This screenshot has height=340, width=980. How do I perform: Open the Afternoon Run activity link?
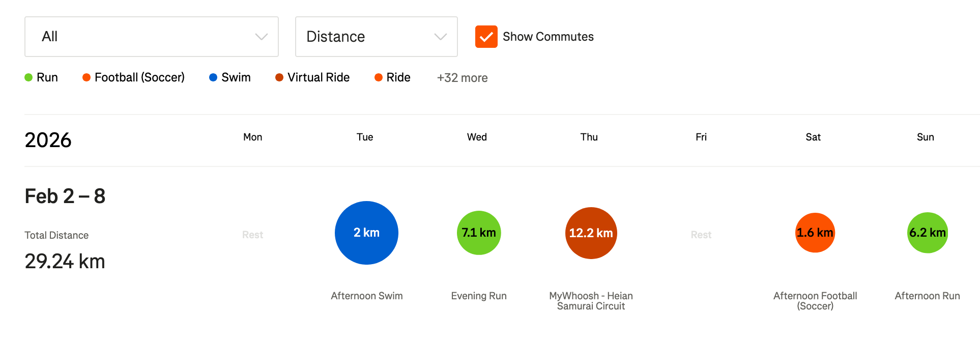coord(927,296)
